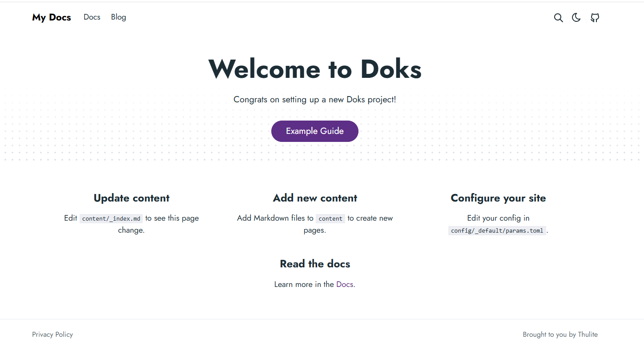This screenshot has width=644, height=355.
Task: Follow the purple Docs link under Read the docs
Action: point(345,284)
